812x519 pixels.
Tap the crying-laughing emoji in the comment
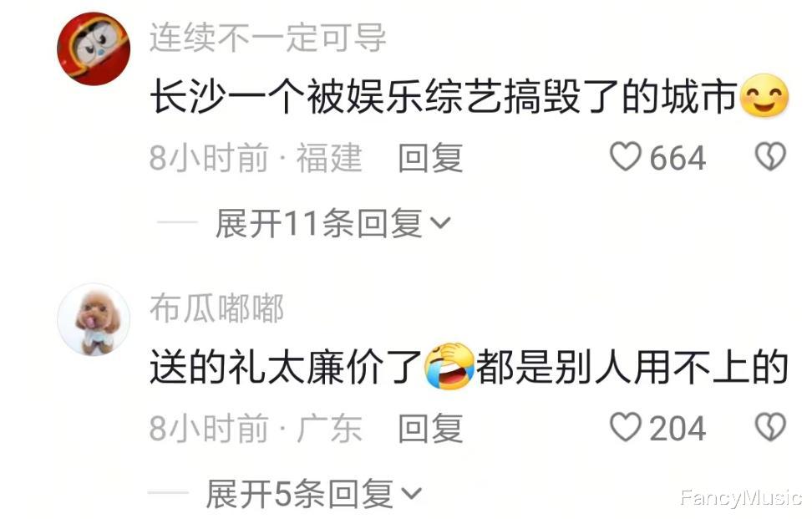pos(449,366)
